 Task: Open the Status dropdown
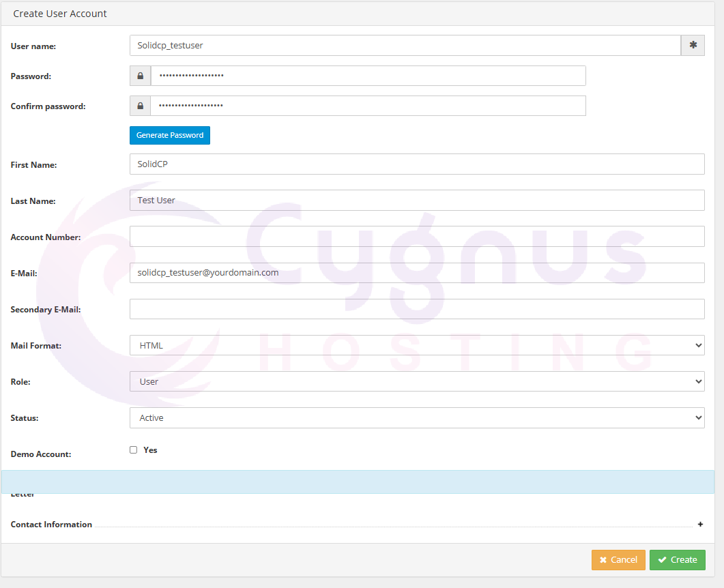tap(416, 417)
